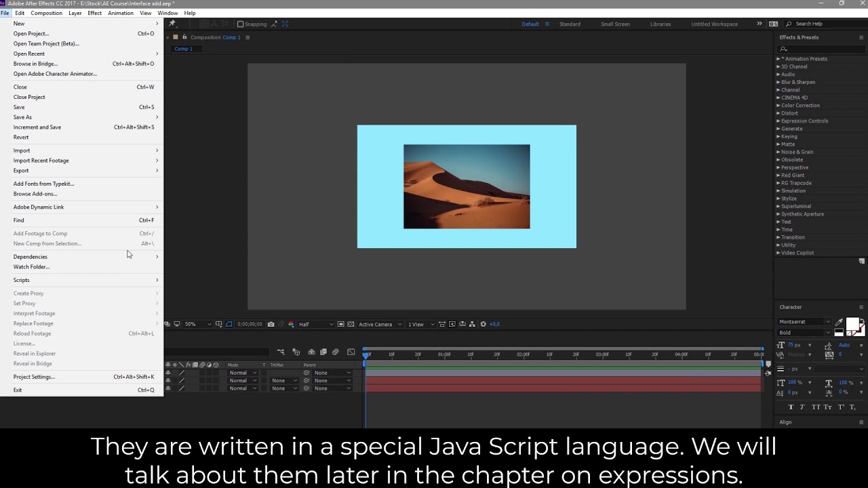This screenshot has height=488, width=868.
Task: Toggle Fast Previews button in viewer
Action: [x=452, y=324]
